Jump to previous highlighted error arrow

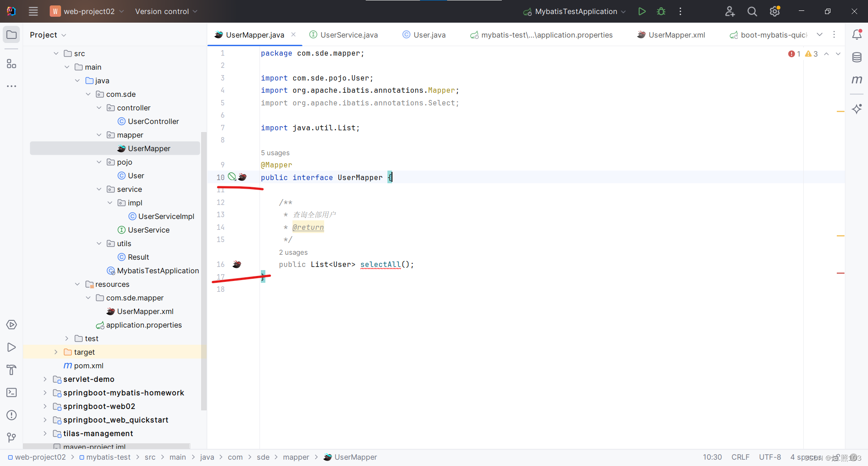click(826, 54)
